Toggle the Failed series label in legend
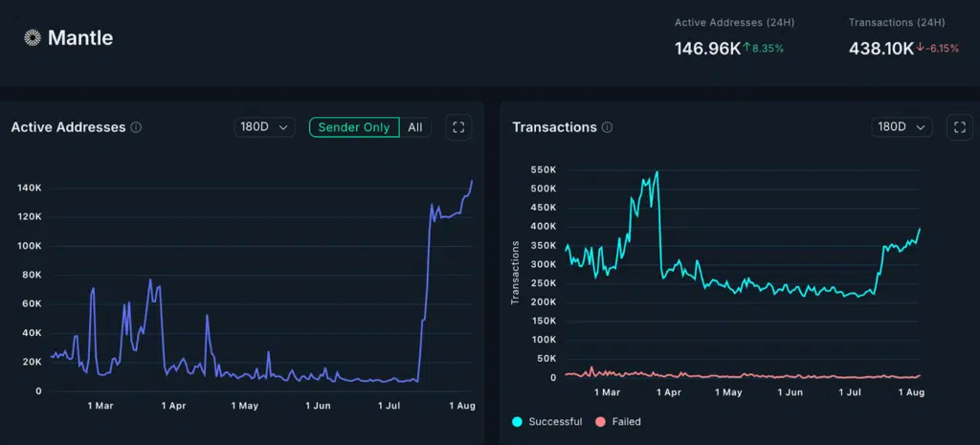This screenshot has width=980, height=445. tap(626, 421)
